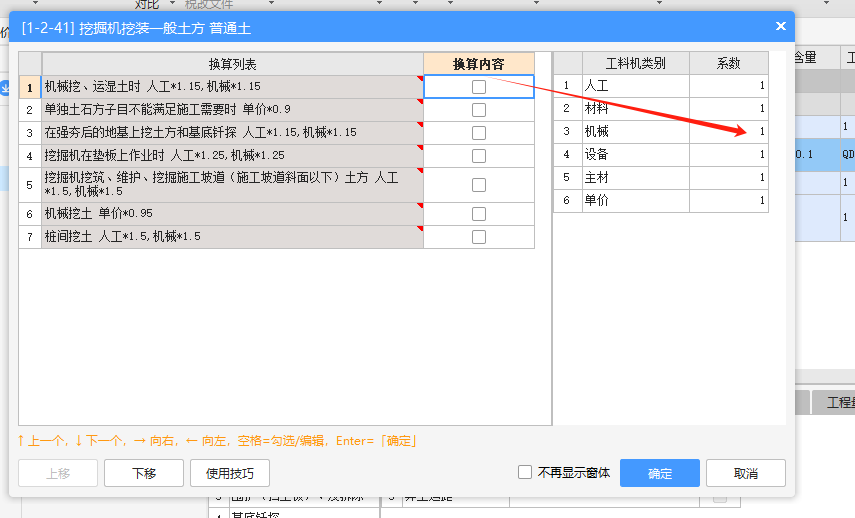Check 桩间挖土 conversion checkbox
855x518 pixels.
click(x=479, y=237)
